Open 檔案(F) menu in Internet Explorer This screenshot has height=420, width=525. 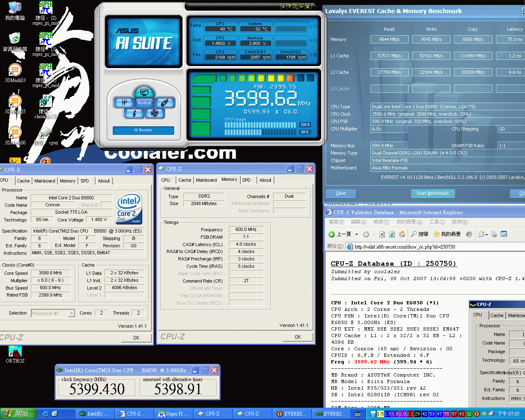[x=336, y=222]
